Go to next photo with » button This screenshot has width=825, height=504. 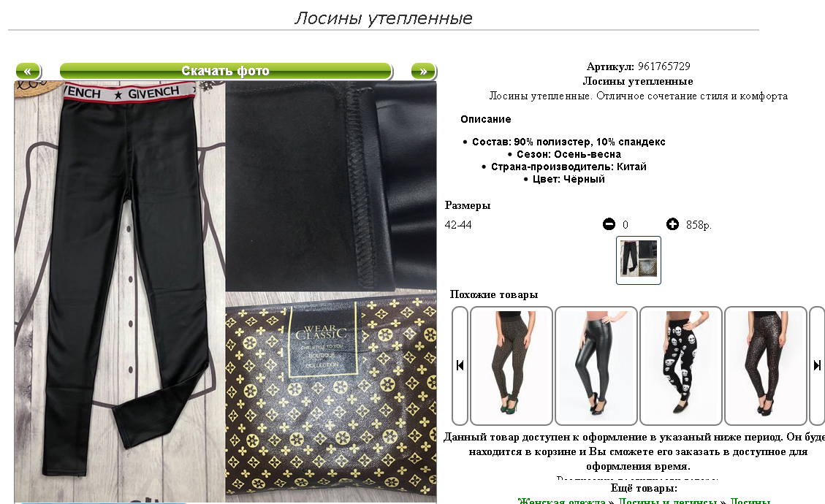pos(423,71)
